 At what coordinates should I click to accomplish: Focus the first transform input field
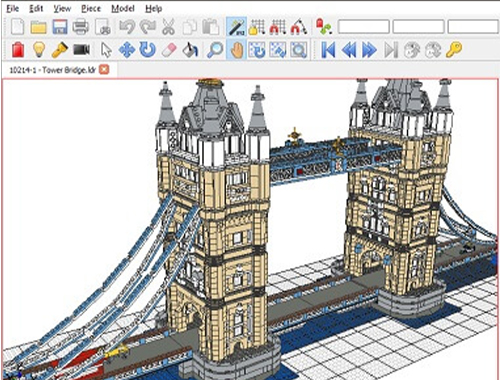click(364, 27)
